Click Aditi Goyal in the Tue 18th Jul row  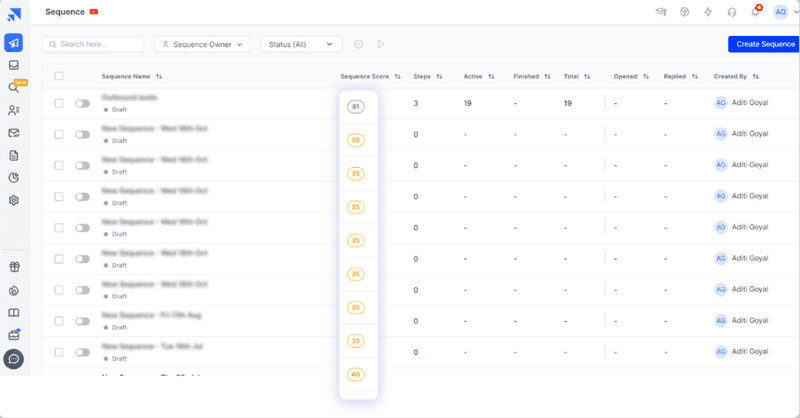(x=750, y=352)
